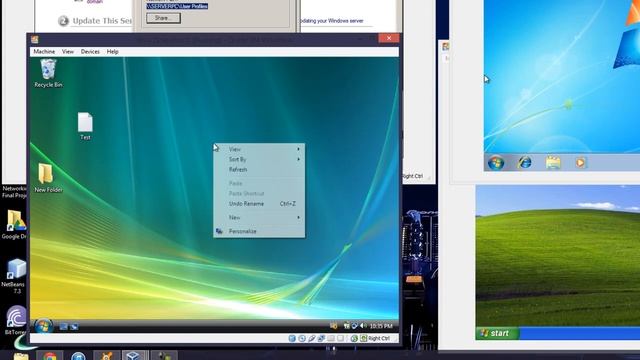Open Internet Explorer on Windows 7 taskbar
This screenshot has height=360, width=640.
tap(524, 162)
